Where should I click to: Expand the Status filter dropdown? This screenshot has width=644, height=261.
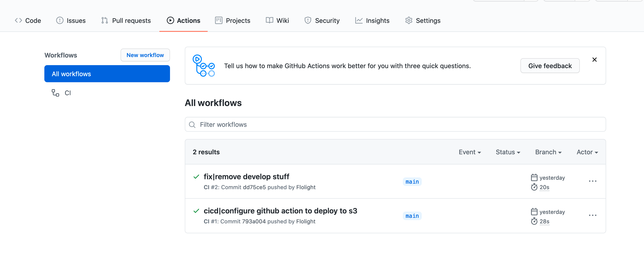click(x=508, y=152)
